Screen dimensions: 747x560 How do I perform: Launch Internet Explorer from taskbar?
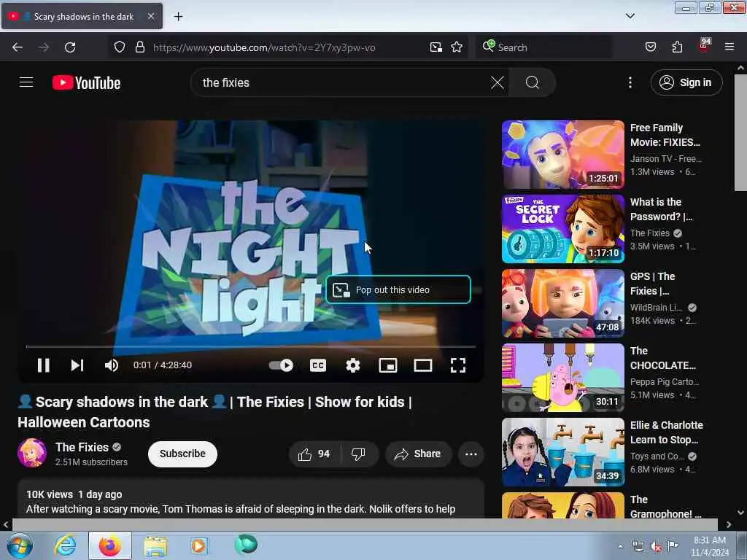coord(65,545)
